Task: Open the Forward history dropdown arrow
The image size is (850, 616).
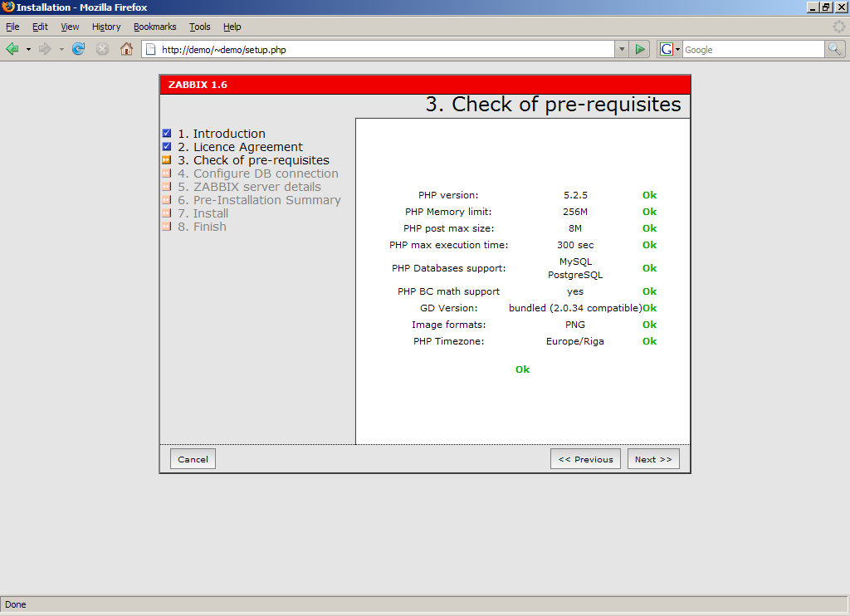Action: [61, 49]
